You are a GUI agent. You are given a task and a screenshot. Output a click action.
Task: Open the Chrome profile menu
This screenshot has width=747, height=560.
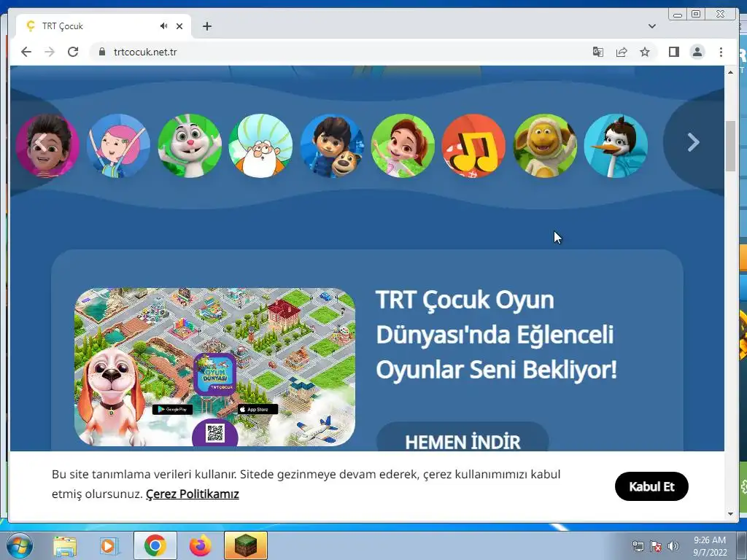(x=697, y=52)
